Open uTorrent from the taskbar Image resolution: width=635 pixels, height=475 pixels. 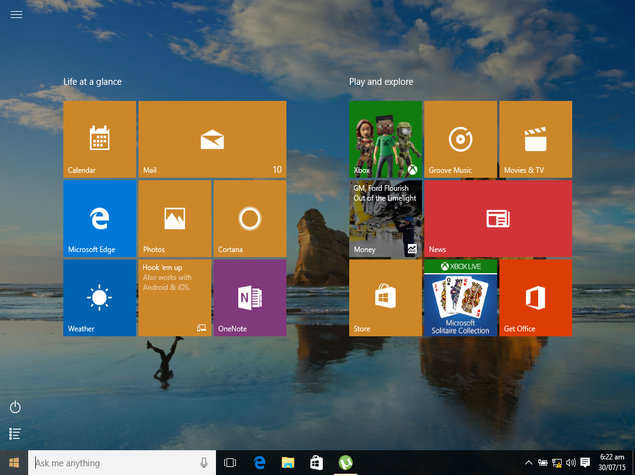pos(345,462)
